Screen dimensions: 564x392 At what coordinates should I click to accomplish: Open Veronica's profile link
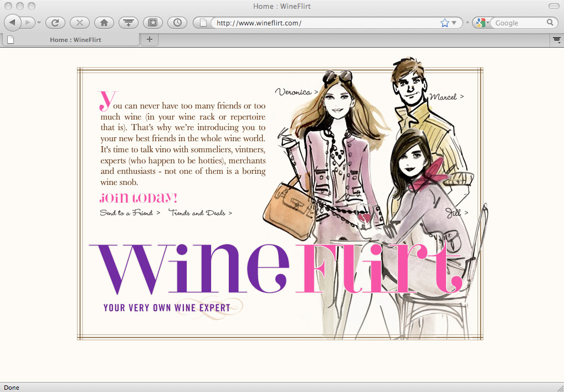click(297, 92)
